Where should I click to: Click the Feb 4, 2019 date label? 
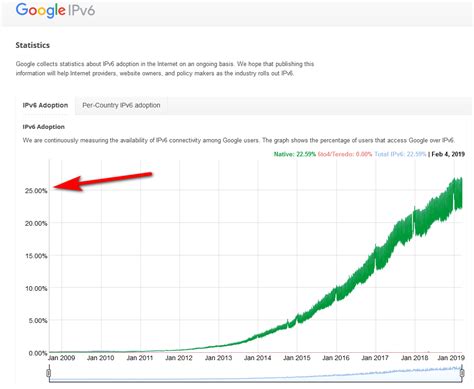point(448,154)
